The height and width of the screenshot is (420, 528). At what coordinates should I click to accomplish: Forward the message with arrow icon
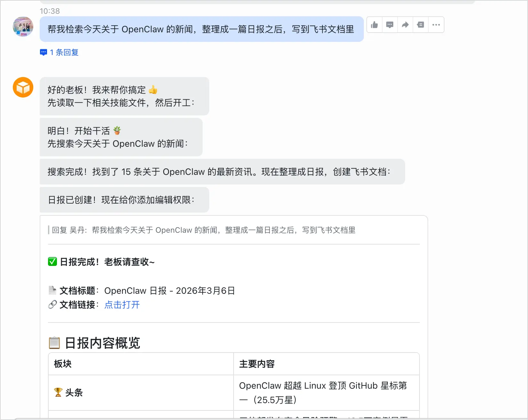[x=405, y=25]
